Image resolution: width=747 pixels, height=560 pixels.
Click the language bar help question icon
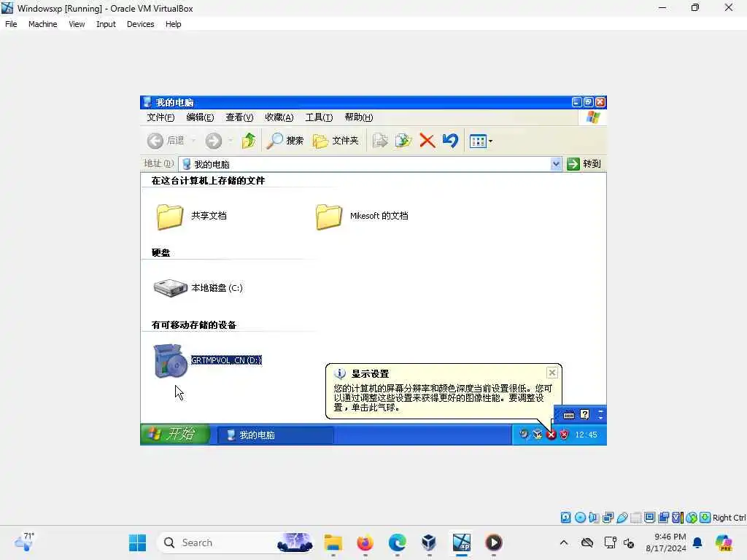[x=584, y=415]
